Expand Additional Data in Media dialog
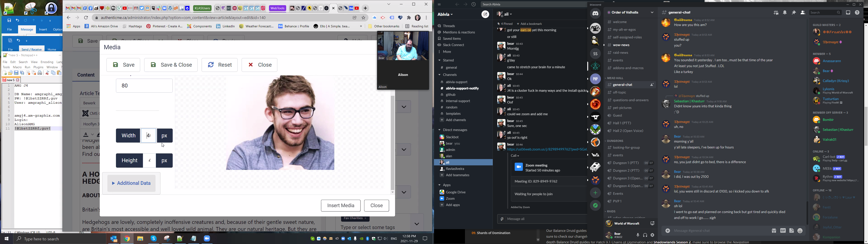 pos(131,183)
